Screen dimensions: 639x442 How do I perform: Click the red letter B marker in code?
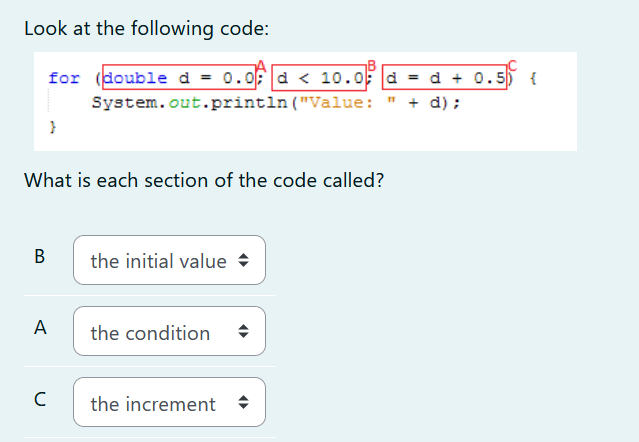[x=371, y=66]
